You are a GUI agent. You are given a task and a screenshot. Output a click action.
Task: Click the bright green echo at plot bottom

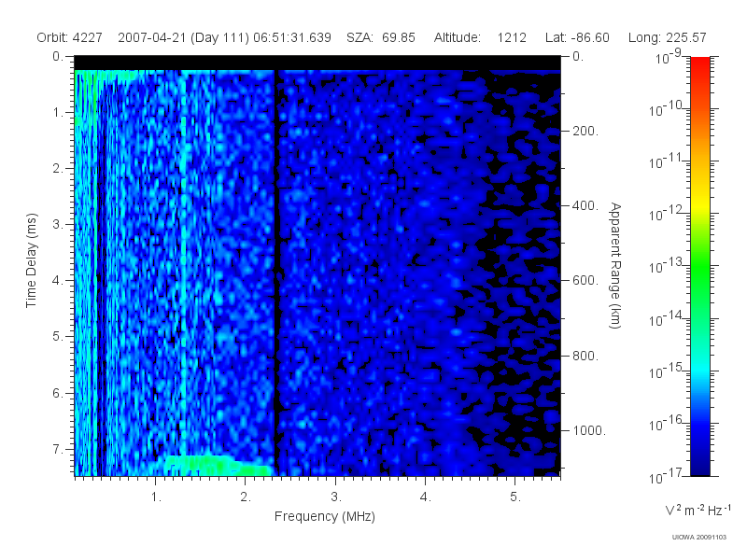219,466
